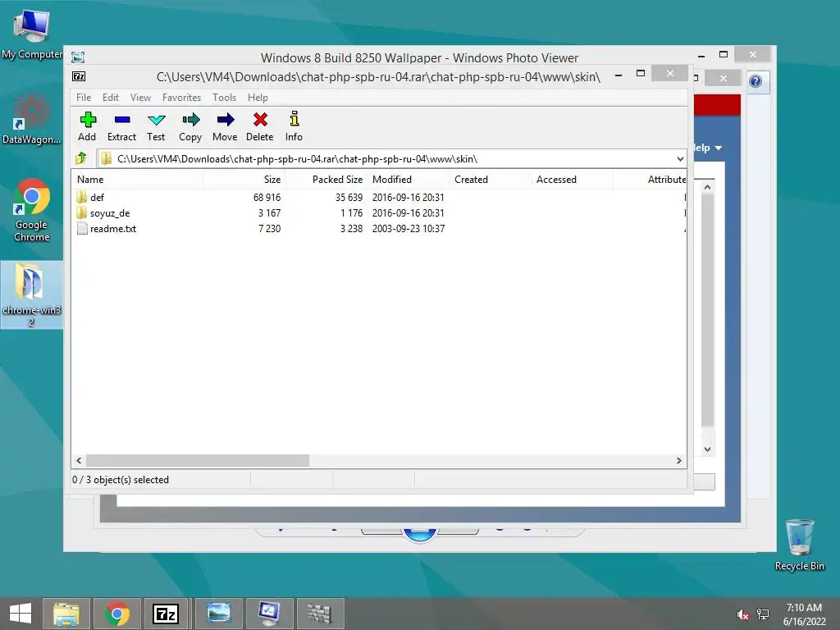Screen dimensions: 840x630
Task: Extract files using the Extract icon
Action: 121,126
